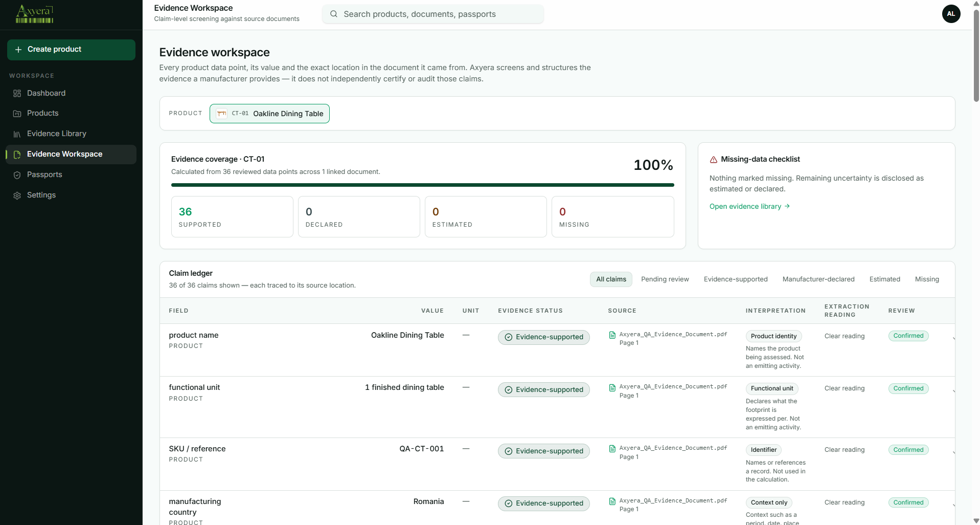Select the Evidence Workspace sidebar icon
This screenshot has width=980, height=525.
click(x=17, y=155)
